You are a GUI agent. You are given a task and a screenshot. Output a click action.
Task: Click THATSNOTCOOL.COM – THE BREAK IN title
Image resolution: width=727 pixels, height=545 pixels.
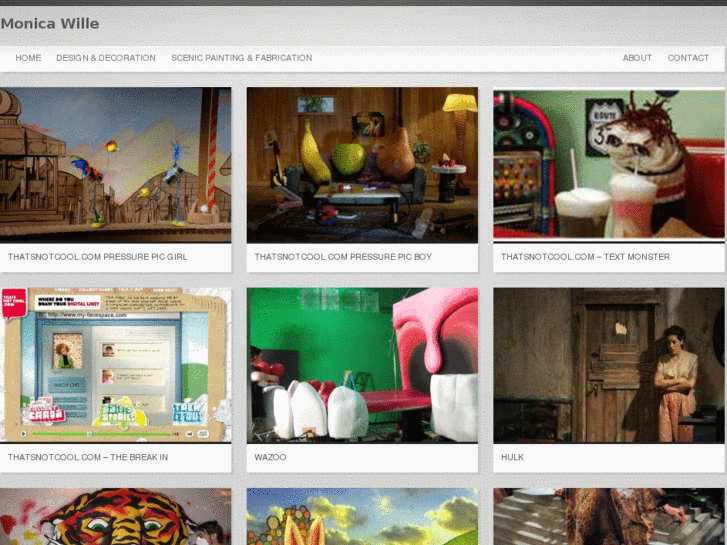coord(88,457)
